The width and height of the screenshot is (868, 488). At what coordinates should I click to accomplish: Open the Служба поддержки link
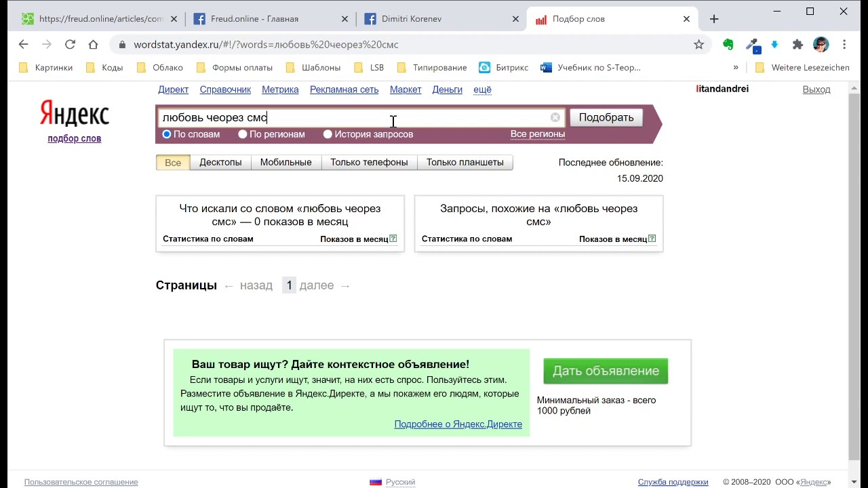673,482
